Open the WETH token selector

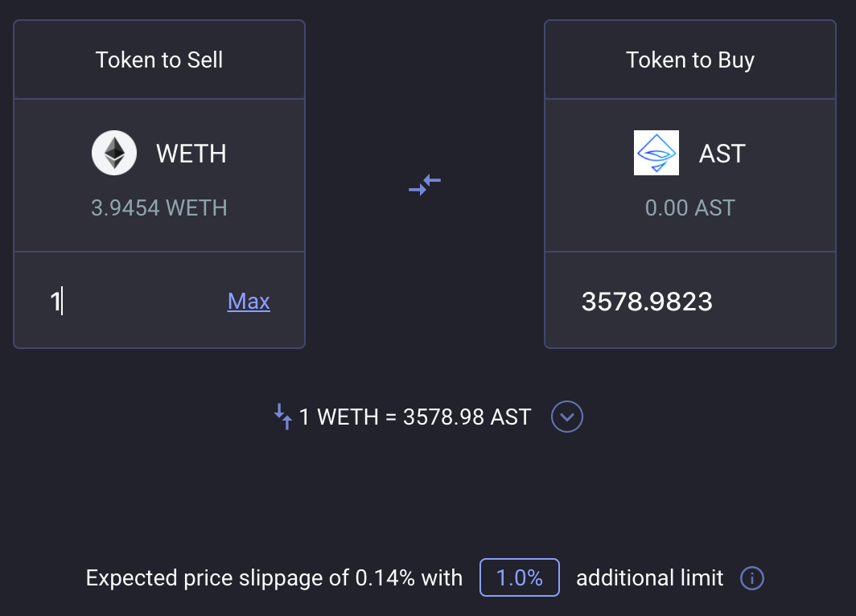[158, 175]
